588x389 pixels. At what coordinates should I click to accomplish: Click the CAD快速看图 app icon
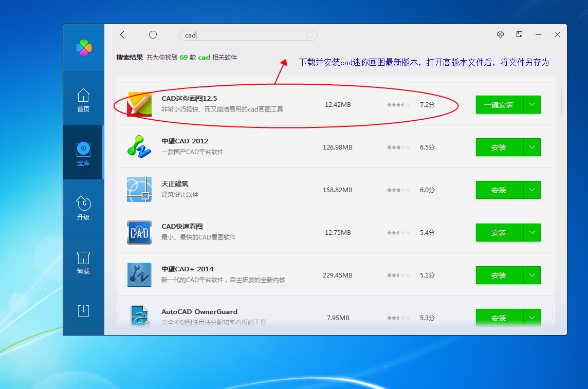[x=139, y=232]
